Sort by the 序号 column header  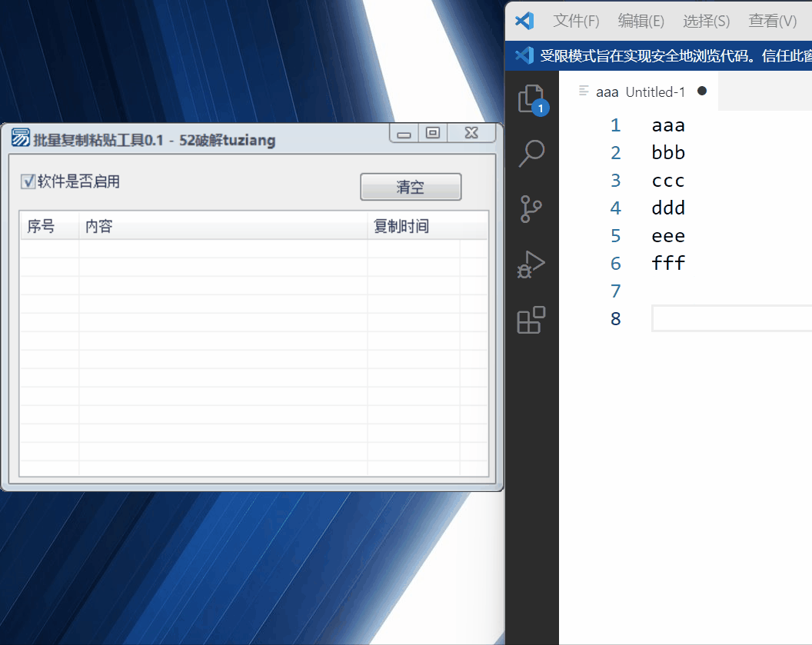coord(42,227)
